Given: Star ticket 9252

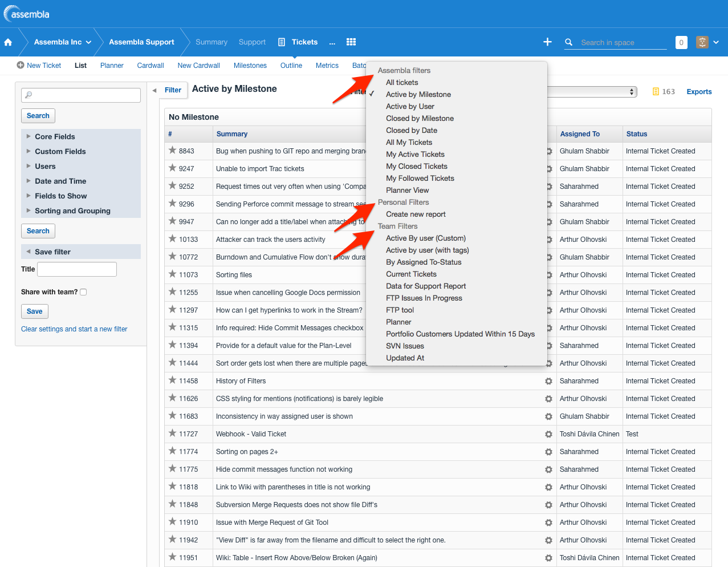Looking at the screenshot, I should pyautogui.click(x=172, y=186).
